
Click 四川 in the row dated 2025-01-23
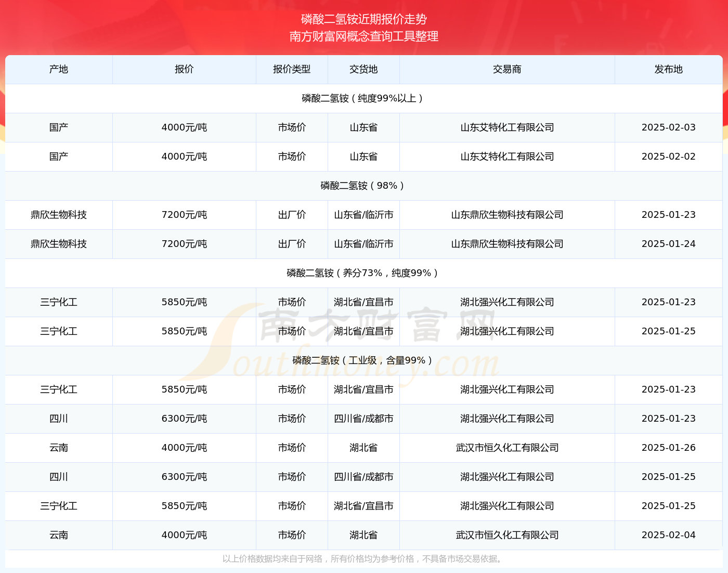click(59, 419)
